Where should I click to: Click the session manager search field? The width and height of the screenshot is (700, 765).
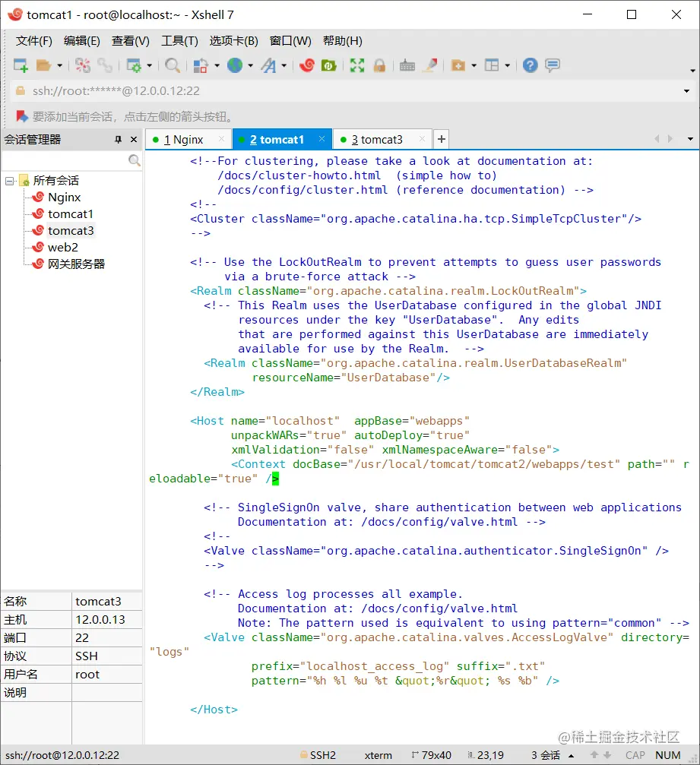pos(65,160)
